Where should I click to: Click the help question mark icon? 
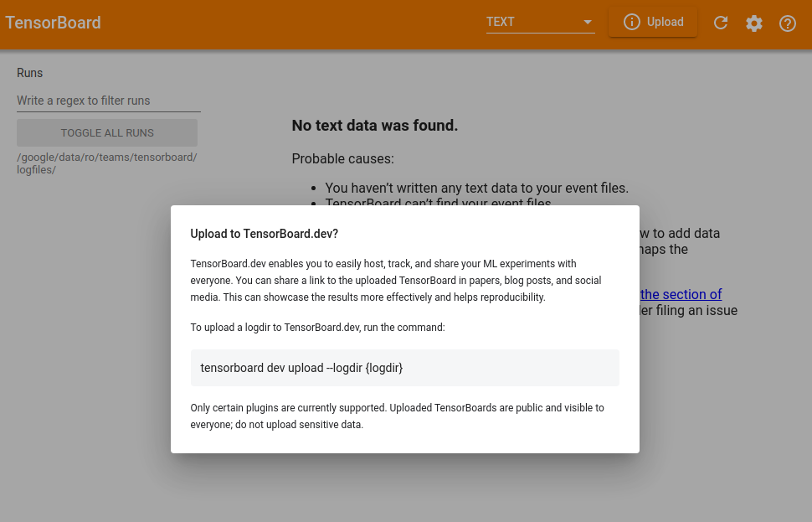pos(787,23)
